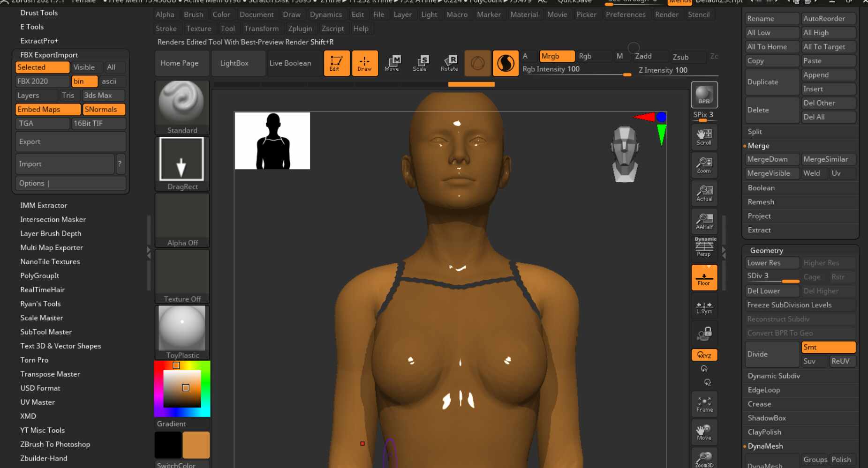Image resolution: width=868 pixels, height=468 pixels.
Task: Expand the IMM Extractor plugin section
Action: (44, 205)
